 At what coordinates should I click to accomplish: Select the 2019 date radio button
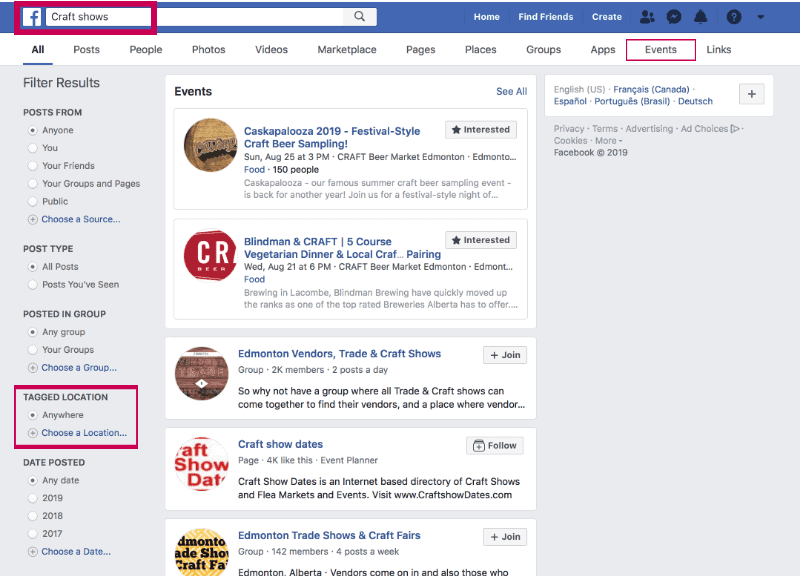click(x=33, y=498)
